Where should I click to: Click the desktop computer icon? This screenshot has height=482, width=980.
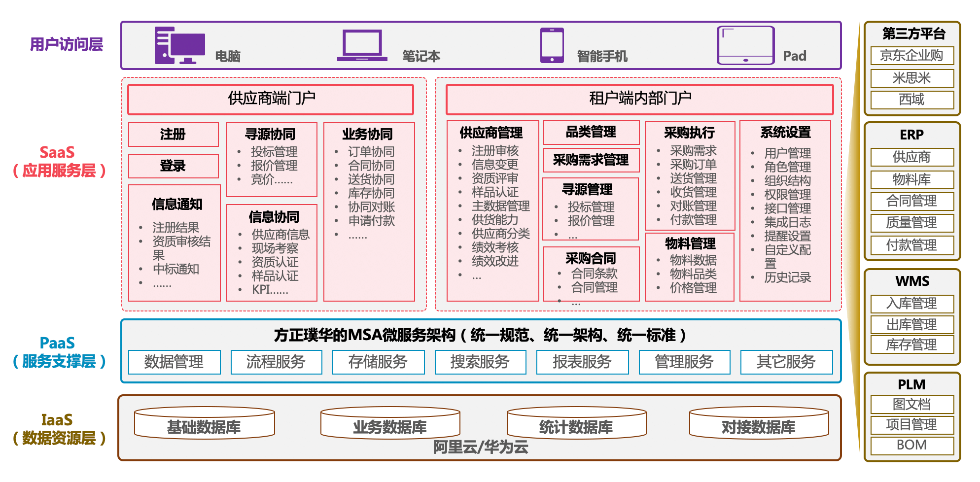tap(179, 45)
